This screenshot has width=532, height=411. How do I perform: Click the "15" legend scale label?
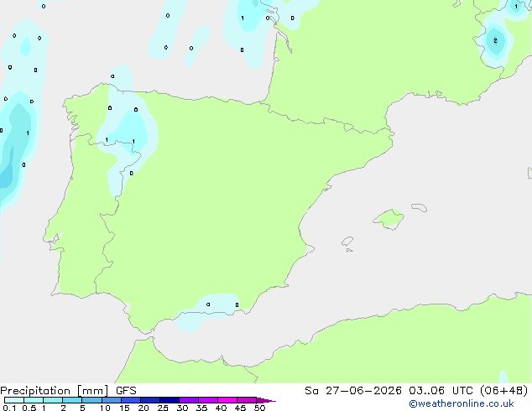pyautogui.click(x=124, y=408)
